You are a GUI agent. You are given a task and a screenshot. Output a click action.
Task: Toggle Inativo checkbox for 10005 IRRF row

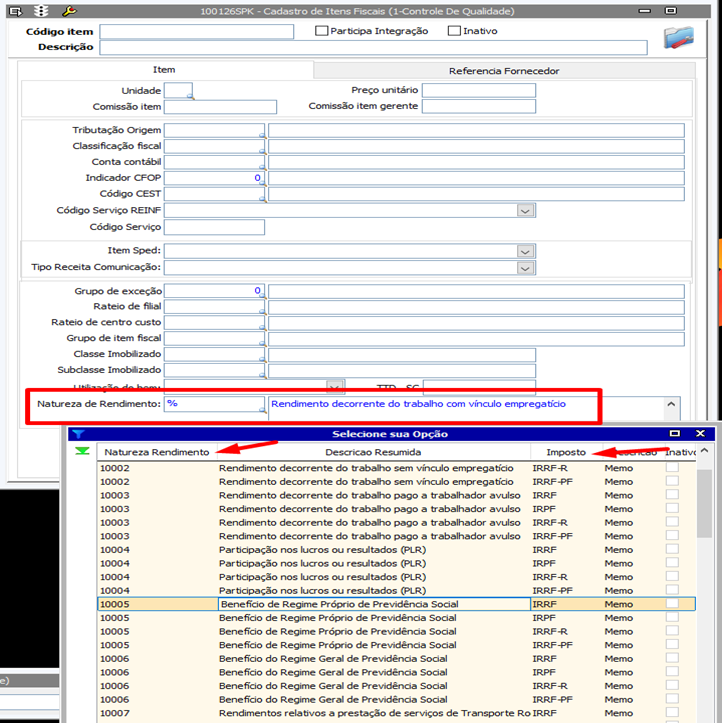(x=672, y=604)
